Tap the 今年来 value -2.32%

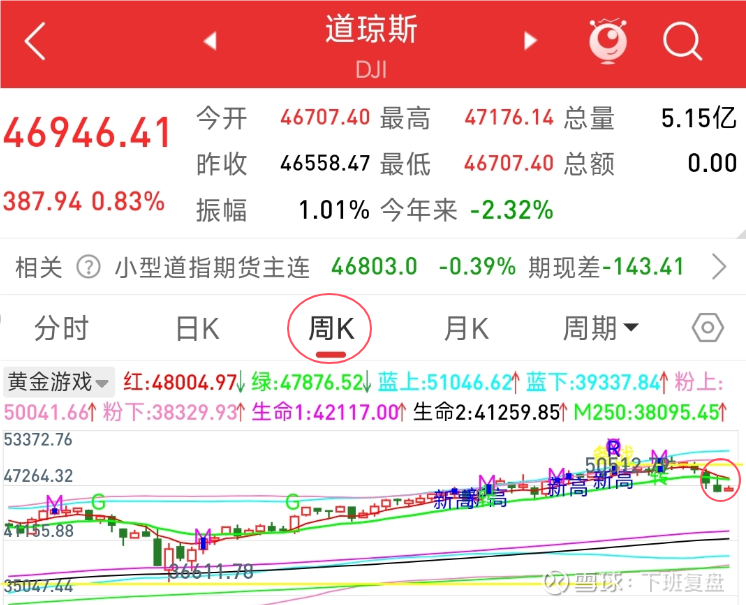click(511, 210)
